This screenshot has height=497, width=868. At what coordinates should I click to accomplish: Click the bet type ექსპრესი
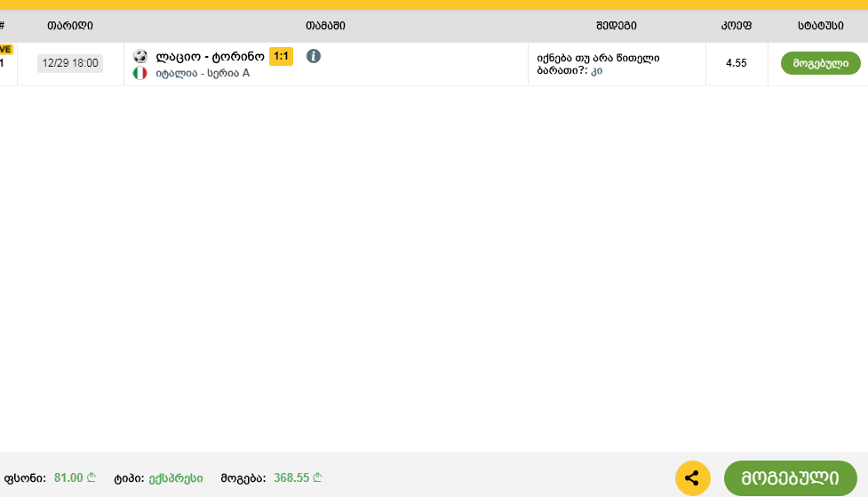[176, 478]
